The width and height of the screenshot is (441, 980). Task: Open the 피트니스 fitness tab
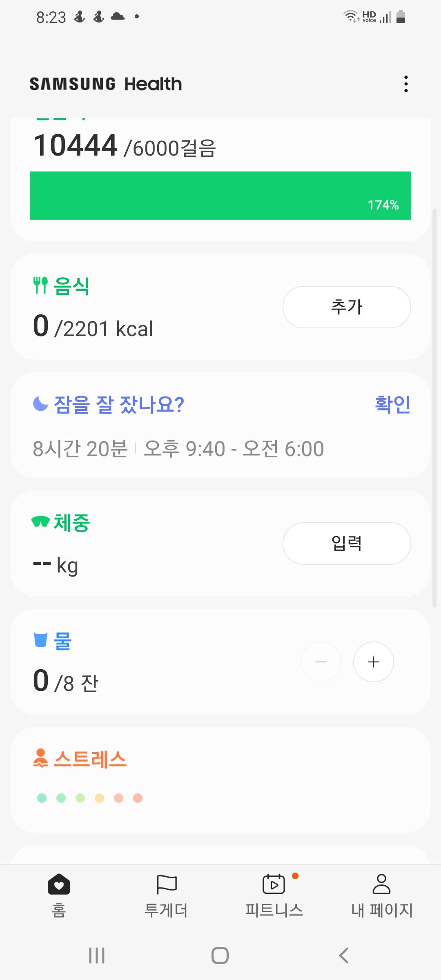274,895
